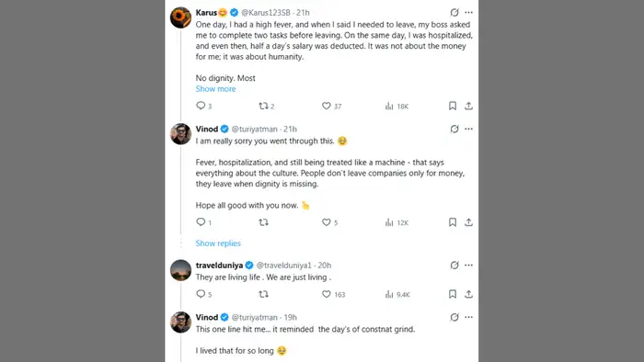Viewport: 644px width, 362px height.
Task: Share travelduniya's tweet via upload icon
Action: pos(468,294)
